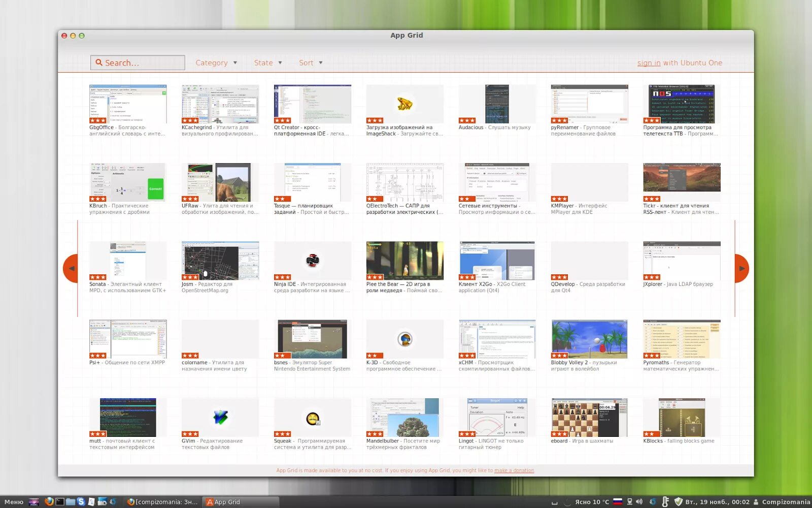The image size is (812, 508).
Task: Open the K-3D app icon
Action: click(x=405, y=339)
